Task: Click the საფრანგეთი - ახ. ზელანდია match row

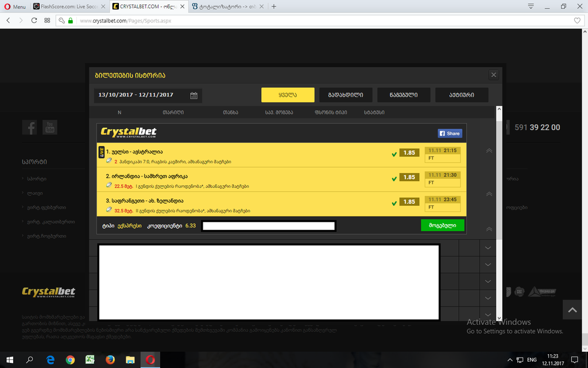Action: (281, 204)
